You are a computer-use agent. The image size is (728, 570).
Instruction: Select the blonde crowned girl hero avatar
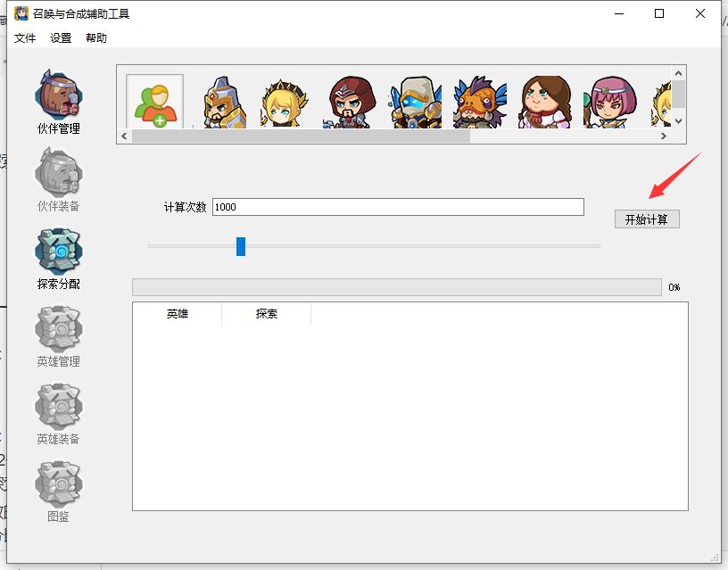[x=284, y=103]
